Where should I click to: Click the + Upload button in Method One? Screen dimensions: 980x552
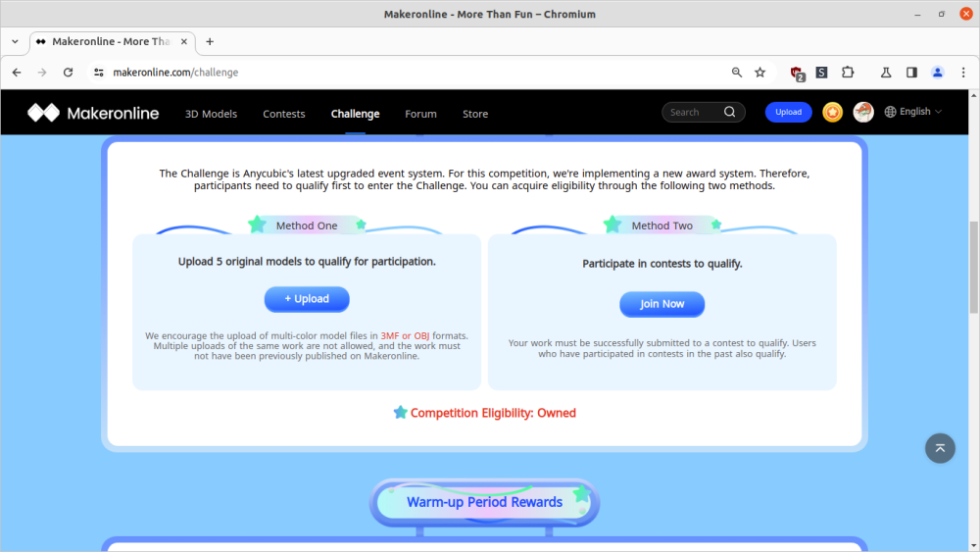point(307,299)
